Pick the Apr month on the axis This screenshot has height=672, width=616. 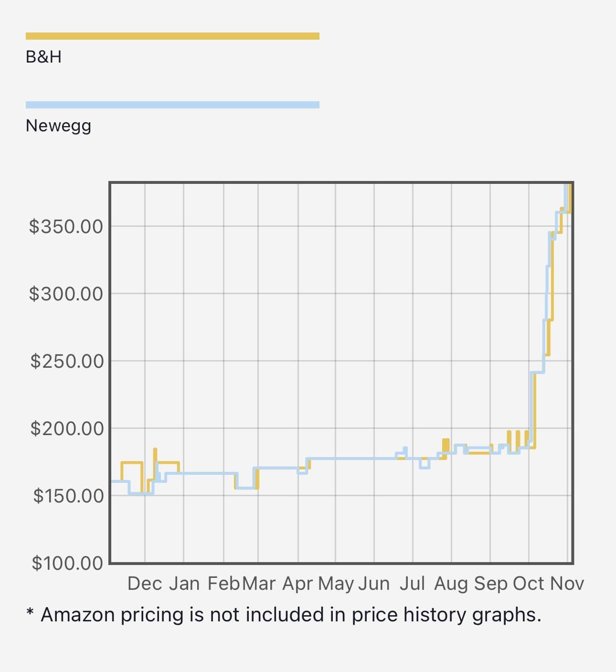point(297,584)
